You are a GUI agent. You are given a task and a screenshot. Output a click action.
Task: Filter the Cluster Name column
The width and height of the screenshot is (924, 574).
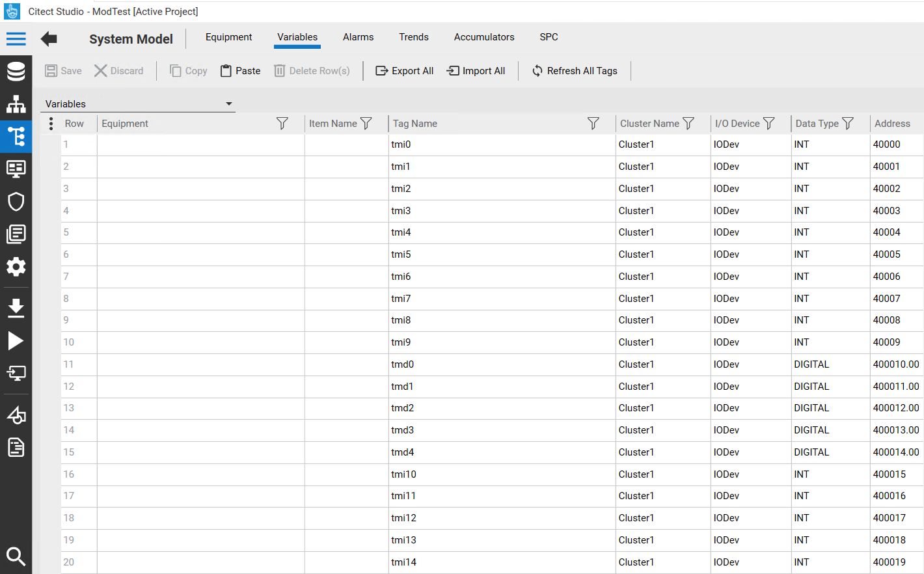point(688,124)
